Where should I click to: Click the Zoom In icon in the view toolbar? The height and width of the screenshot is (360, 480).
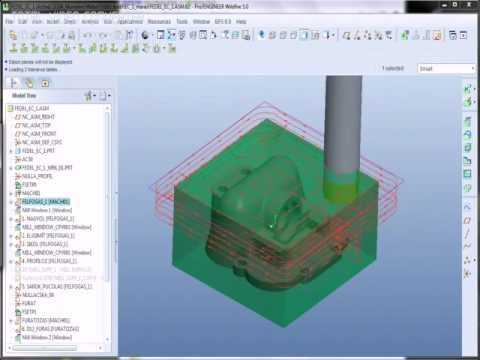click(182, 35)
